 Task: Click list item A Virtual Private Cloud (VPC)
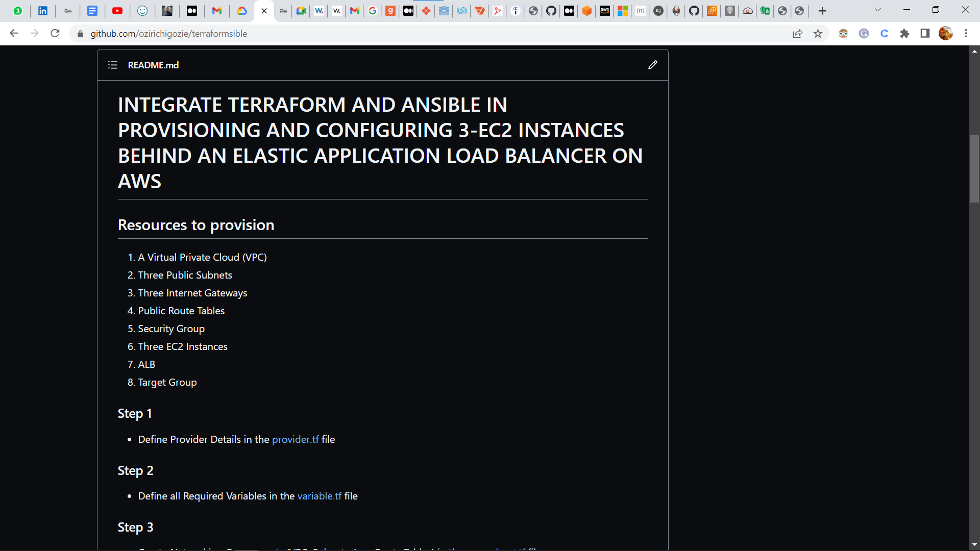[x=202, y=257]
